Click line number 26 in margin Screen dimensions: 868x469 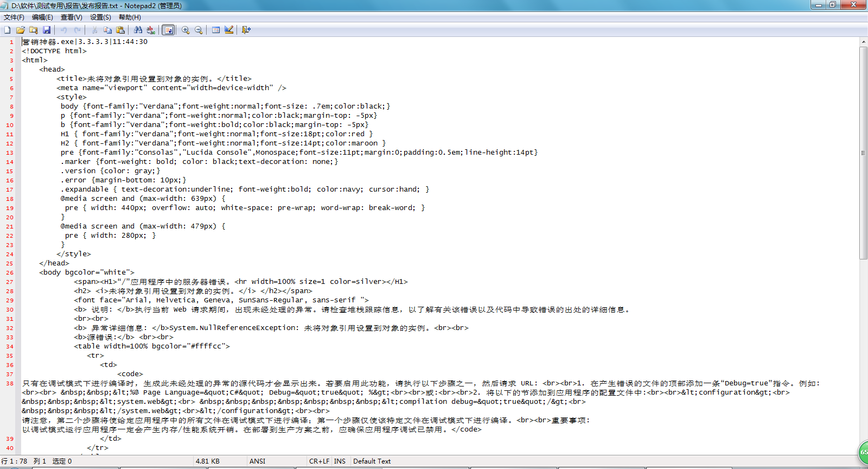coord(10,272)
